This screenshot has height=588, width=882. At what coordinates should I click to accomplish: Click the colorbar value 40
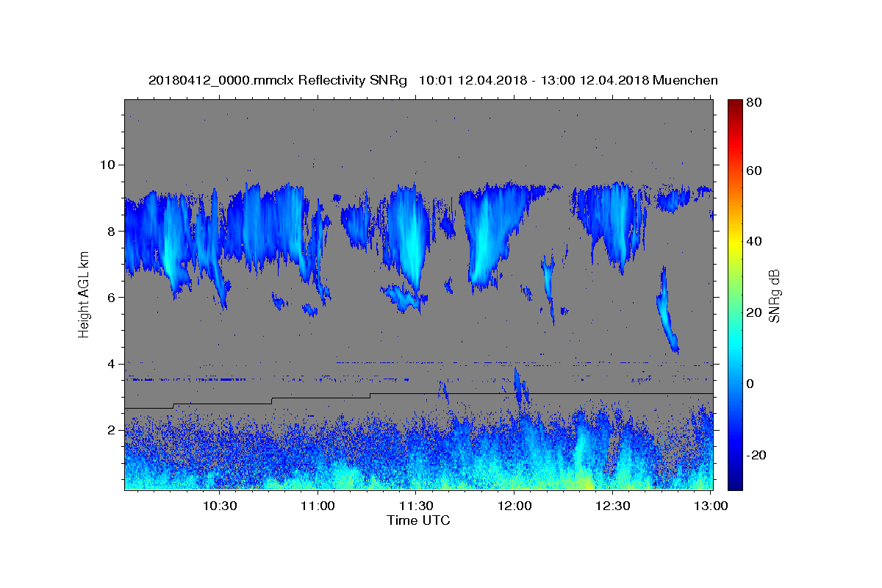pos(753,241)
